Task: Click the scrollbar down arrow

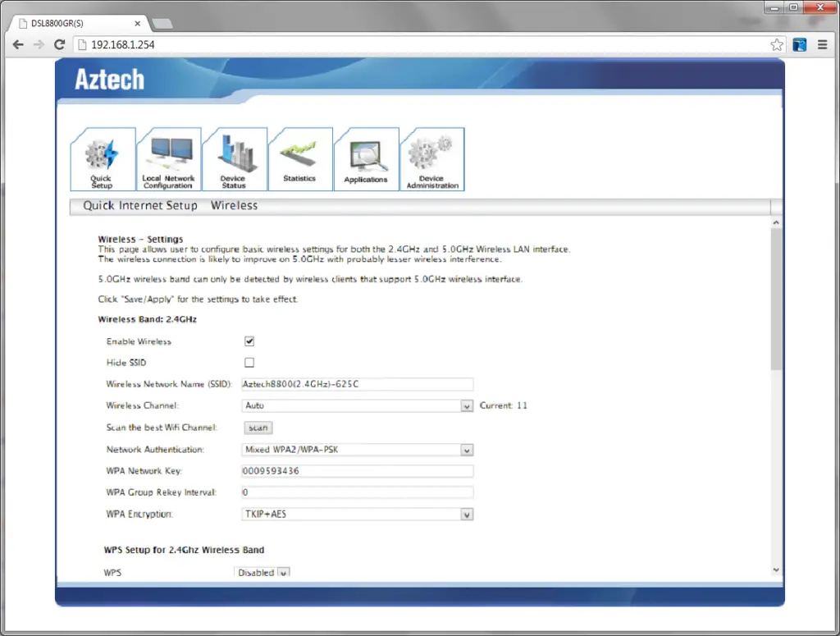Action: [x=776, y=570]
